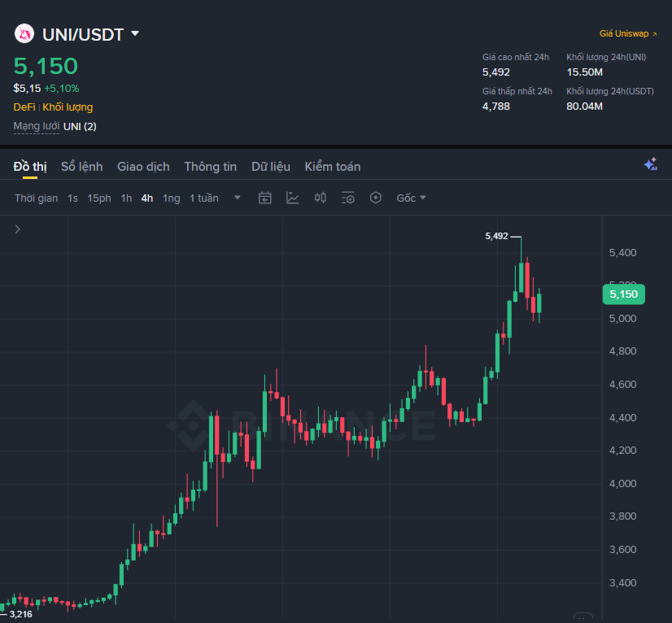672x623 pixels.
Task: Click the hexagon chart settings icon
Action: (376, 198)
